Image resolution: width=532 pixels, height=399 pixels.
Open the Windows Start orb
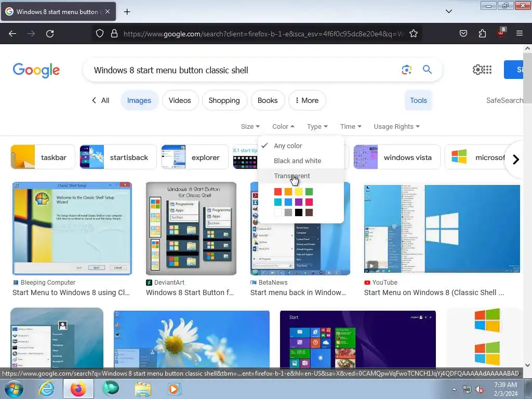click(x=14, y=389)
